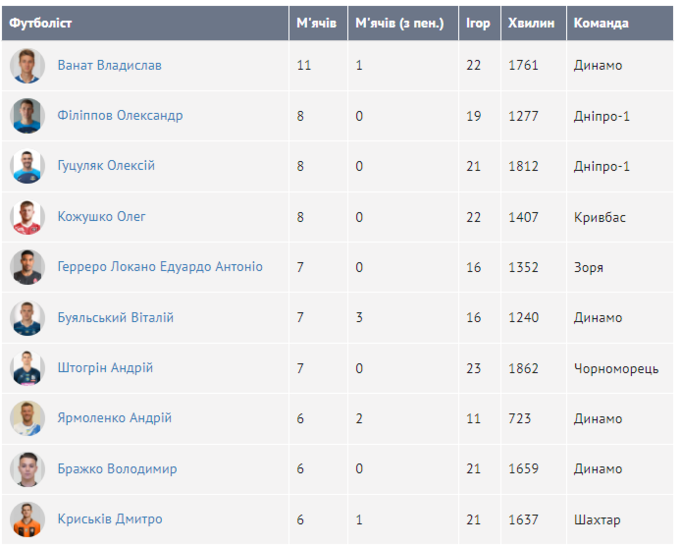
Task: Sort by Ігор column header
Action: 478,23
